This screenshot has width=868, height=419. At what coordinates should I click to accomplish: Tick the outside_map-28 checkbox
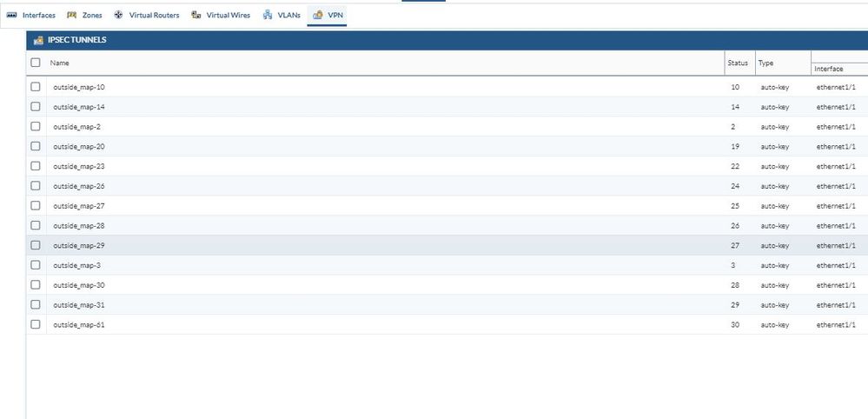click(36, 225)
